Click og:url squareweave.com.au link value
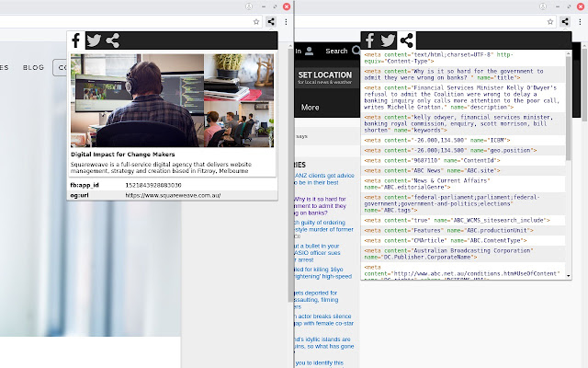 [173, 195]
